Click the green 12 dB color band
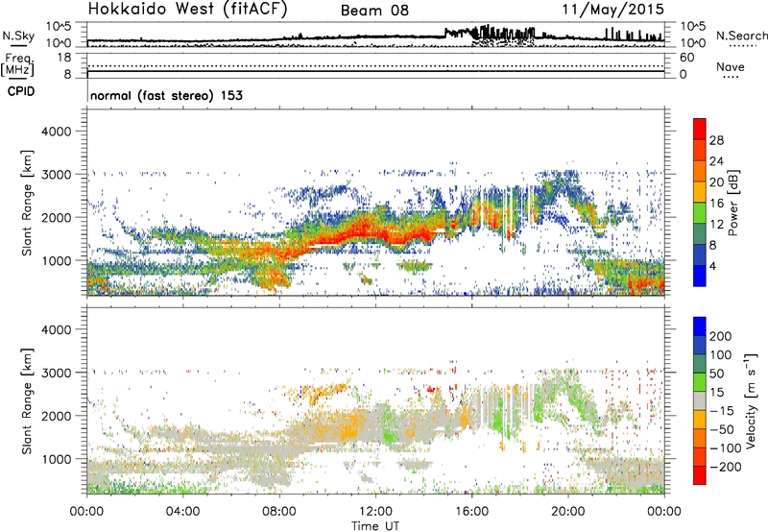 (700, 212)
